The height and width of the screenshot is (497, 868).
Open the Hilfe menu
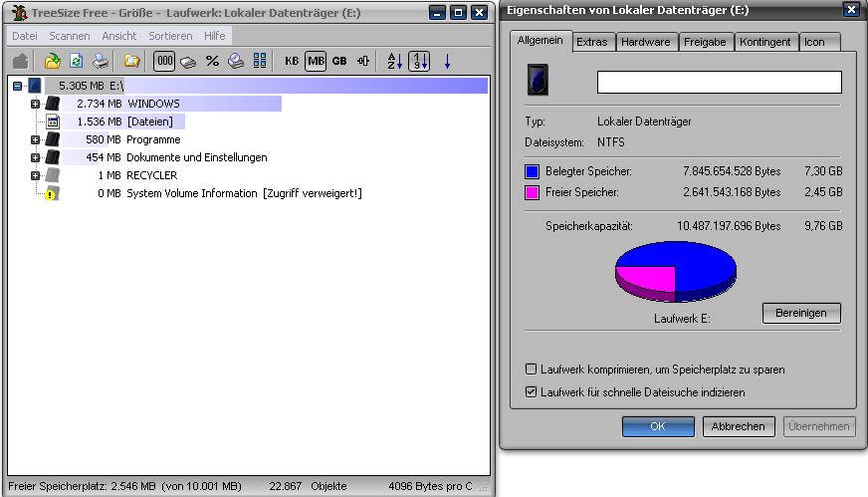[215, 36]
